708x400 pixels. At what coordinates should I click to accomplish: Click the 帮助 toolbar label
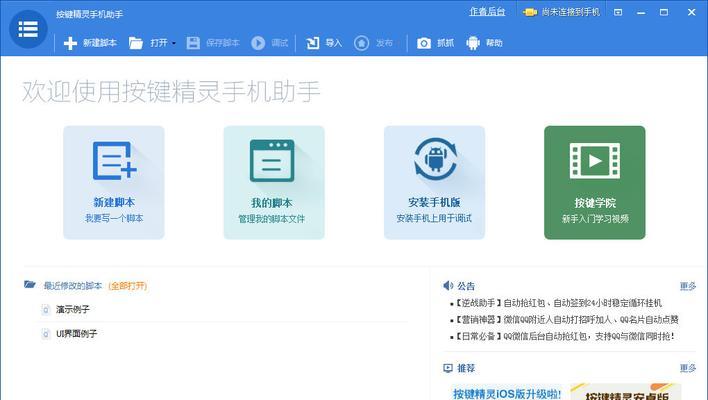[494, 43]
